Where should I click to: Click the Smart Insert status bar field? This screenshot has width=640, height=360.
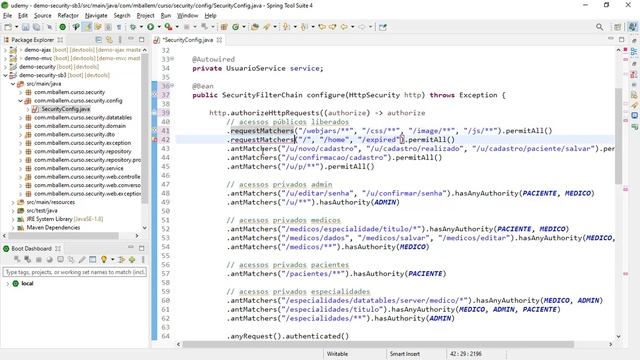click(x=404, y=354)
